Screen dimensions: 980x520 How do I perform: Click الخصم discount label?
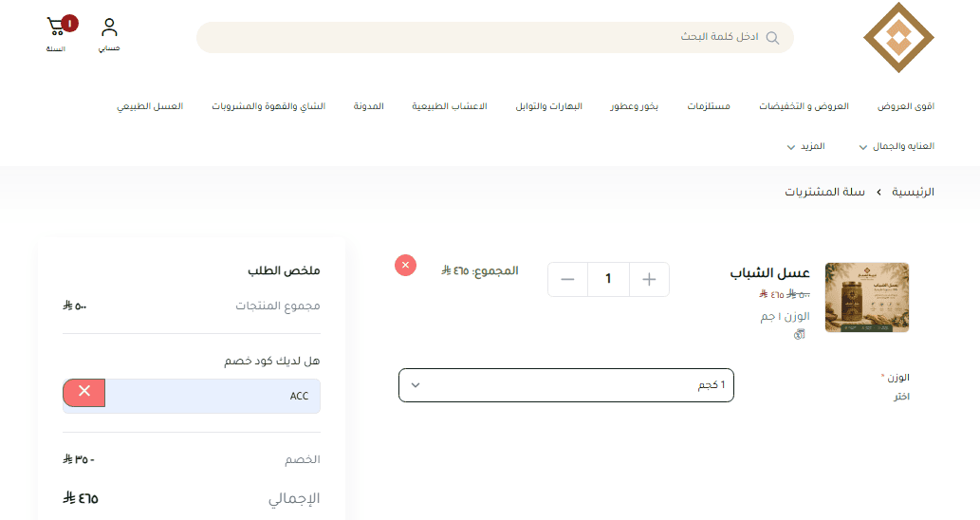(303, 459)
